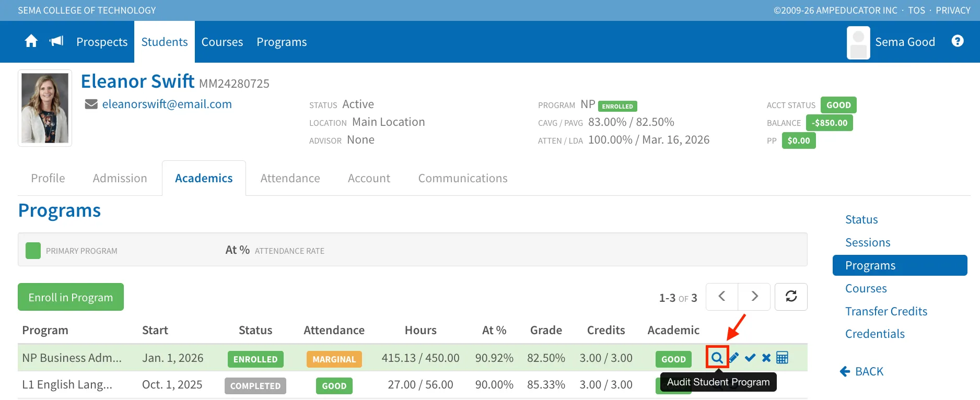This screenshot has width=980, height=400.
Task: Click the ENROLLED status in NP row
Action: 255,359
